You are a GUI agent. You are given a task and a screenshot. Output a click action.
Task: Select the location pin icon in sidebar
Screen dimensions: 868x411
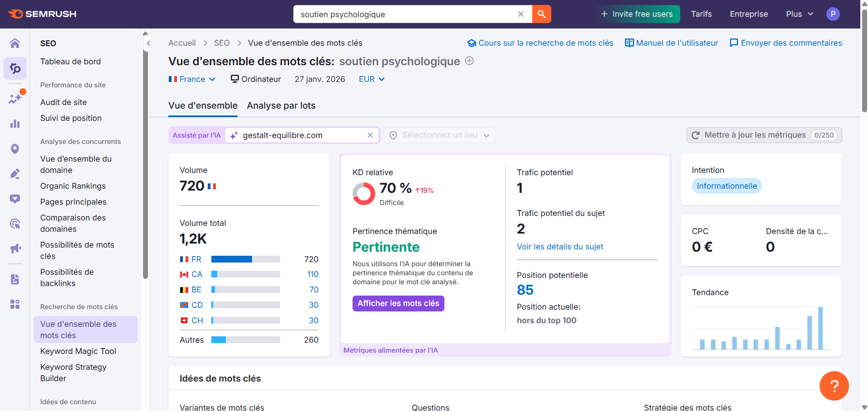coord(15,149)
